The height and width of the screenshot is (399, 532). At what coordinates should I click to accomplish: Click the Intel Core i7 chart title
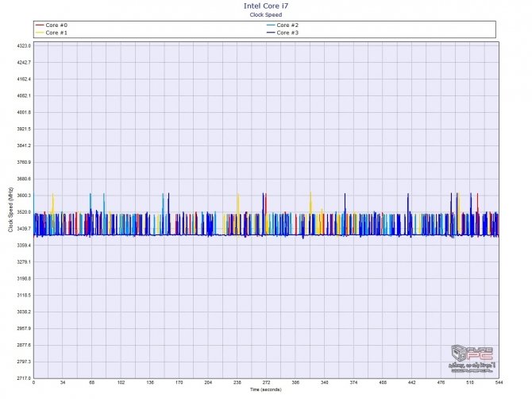[266, 6]
